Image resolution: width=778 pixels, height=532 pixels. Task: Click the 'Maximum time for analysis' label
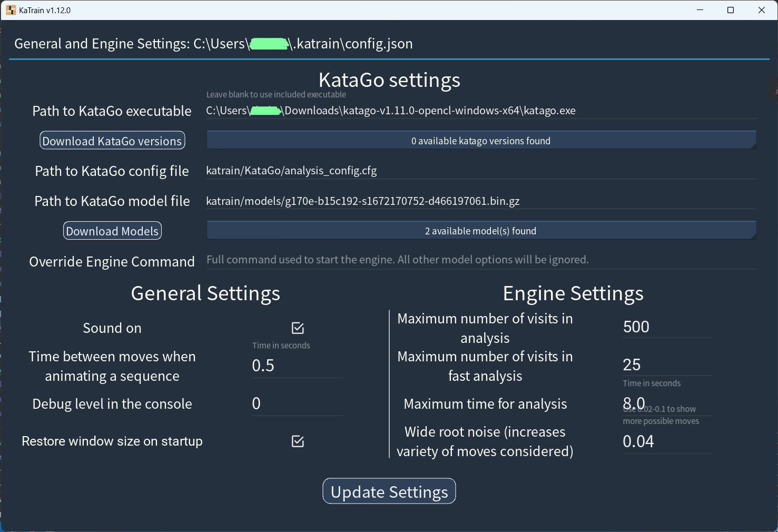(485, 404)
